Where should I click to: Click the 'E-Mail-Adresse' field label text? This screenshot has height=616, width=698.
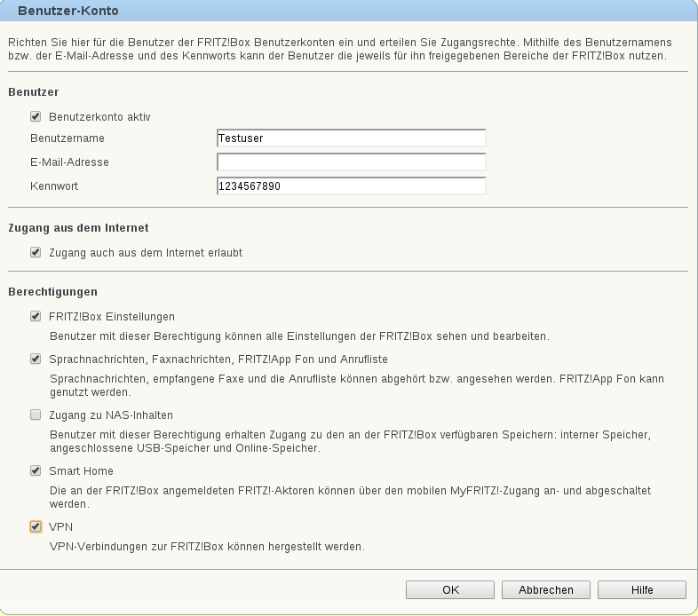coord(69,162)
